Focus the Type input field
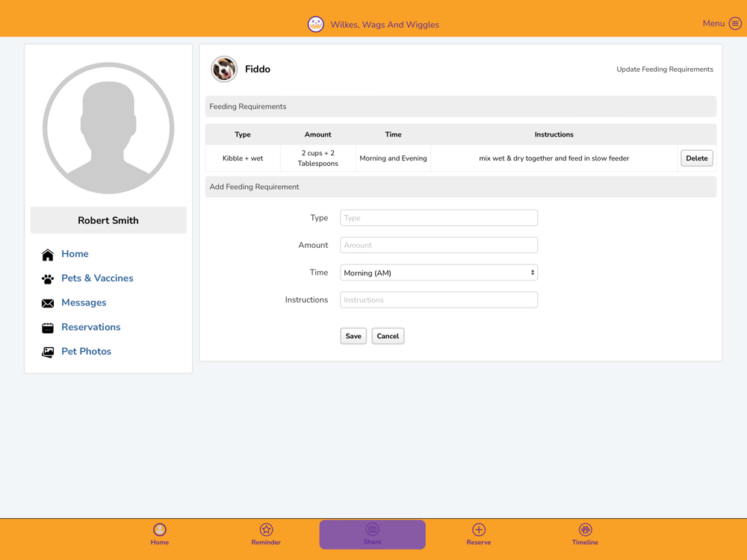 (x=438, y=218)
